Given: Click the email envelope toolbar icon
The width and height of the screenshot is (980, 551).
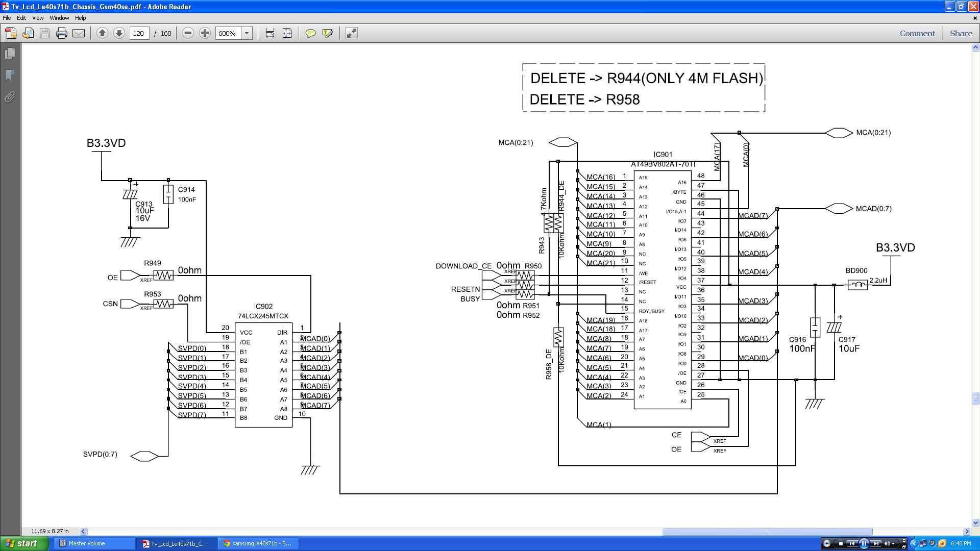Looking at the screenshot, I should click(x=79, y=33).
